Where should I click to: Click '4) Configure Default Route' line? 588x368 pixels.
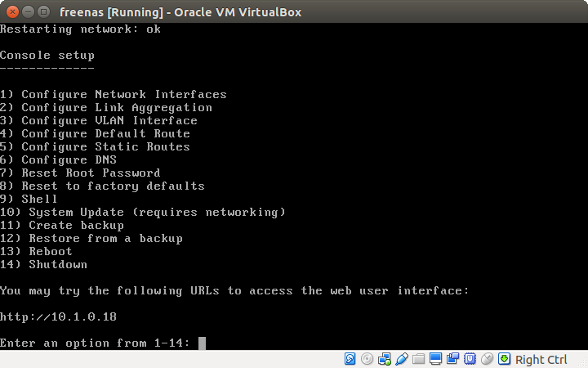95,133
